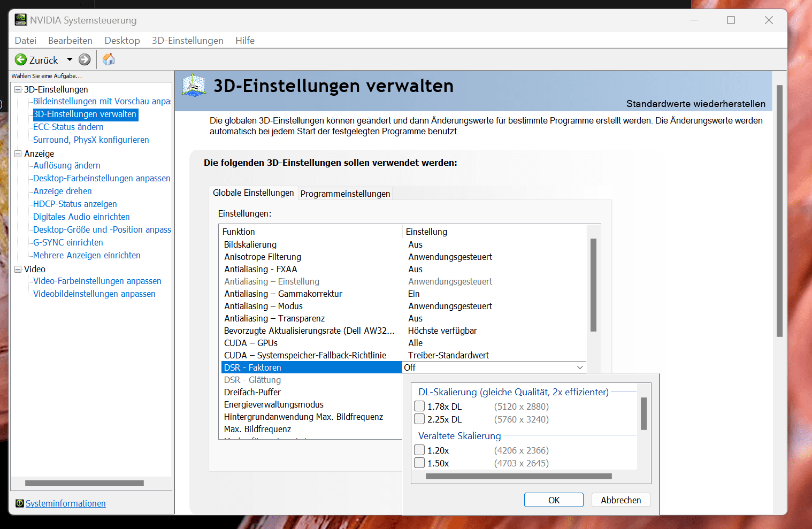Open Surround, PhysX konfigurieren

coord(91,140)
